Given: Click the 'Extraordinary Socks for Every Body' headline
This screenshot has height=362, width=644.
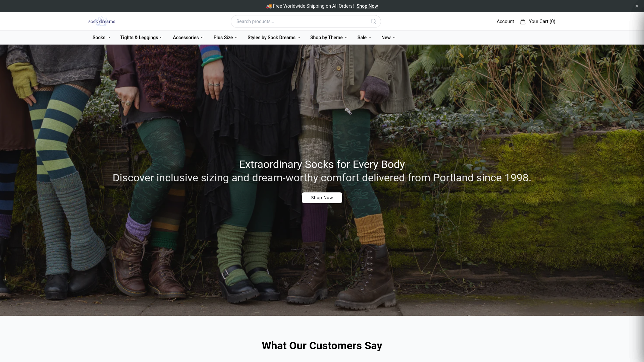Looking at the screenshot, I should (x=322, y=164).
